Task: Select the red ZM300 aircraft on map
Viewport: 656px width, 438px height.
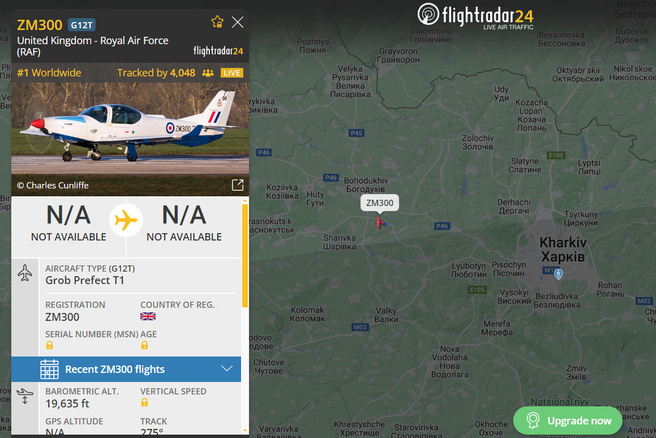Action: click(x=379, y=223)
